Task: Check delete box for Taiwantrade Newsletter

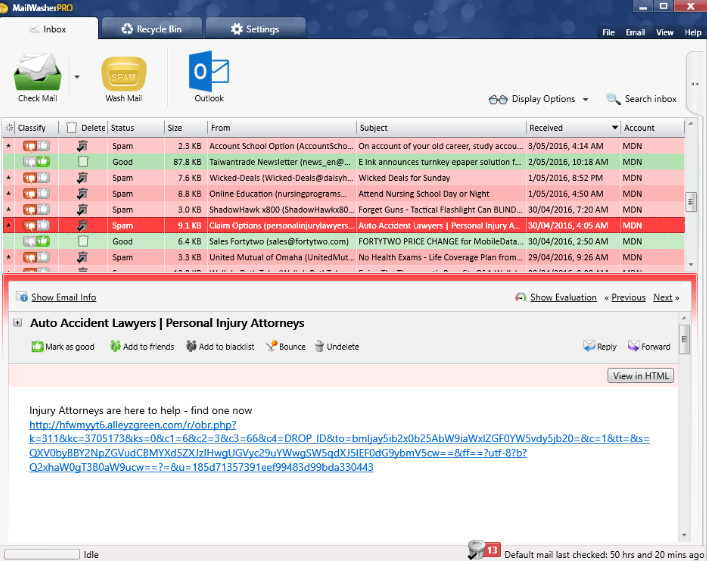Action: [83, 161]
